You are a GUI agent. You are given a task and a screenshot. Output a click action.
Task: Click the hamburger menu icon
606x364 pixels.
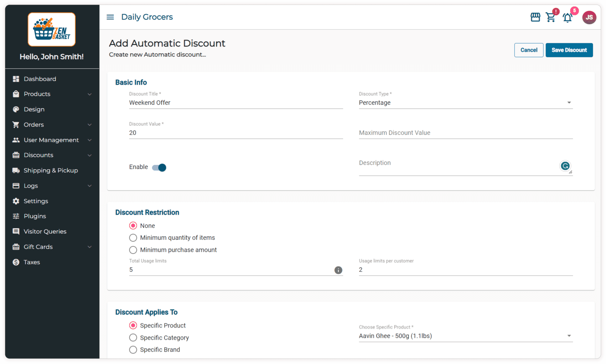tap(110, 17)
